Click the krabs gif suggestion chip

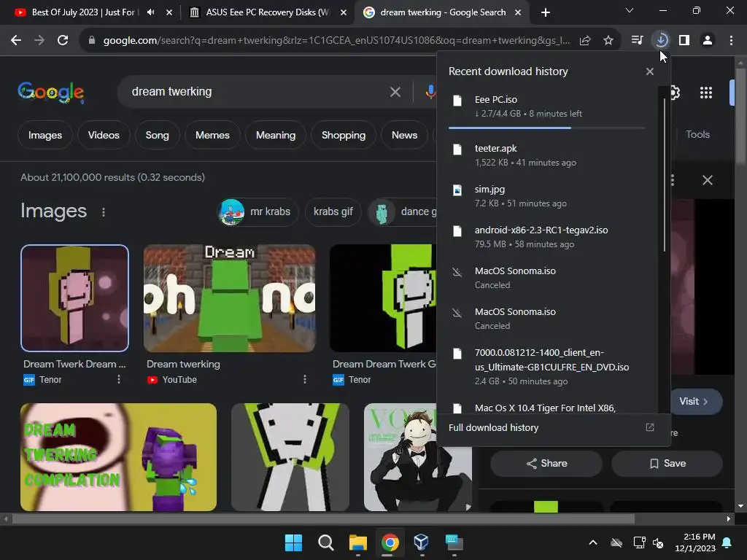pos(333,211)
